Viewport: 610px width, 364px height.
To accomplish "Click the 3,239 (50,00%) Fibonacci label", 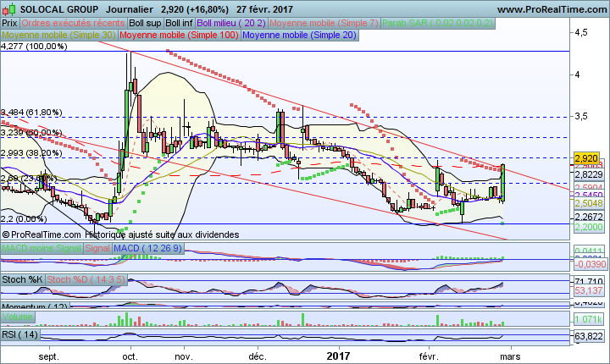I will [31, 133].
